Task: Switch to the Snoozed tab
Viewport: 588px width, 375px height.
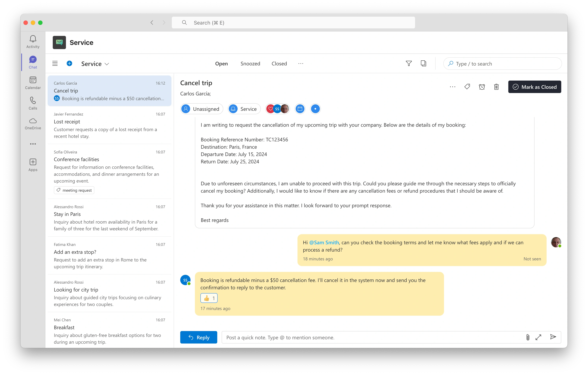Action: click(x=250, y=64)
